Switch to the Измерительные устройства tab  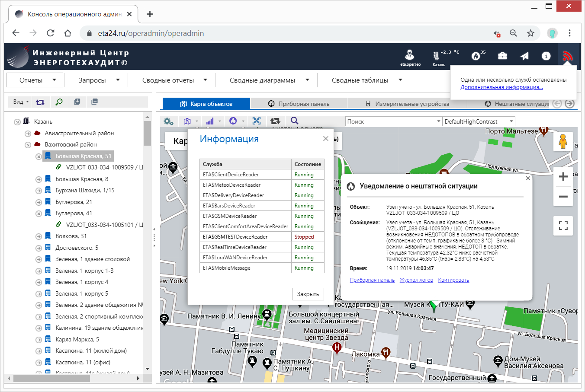click(407, 104)
